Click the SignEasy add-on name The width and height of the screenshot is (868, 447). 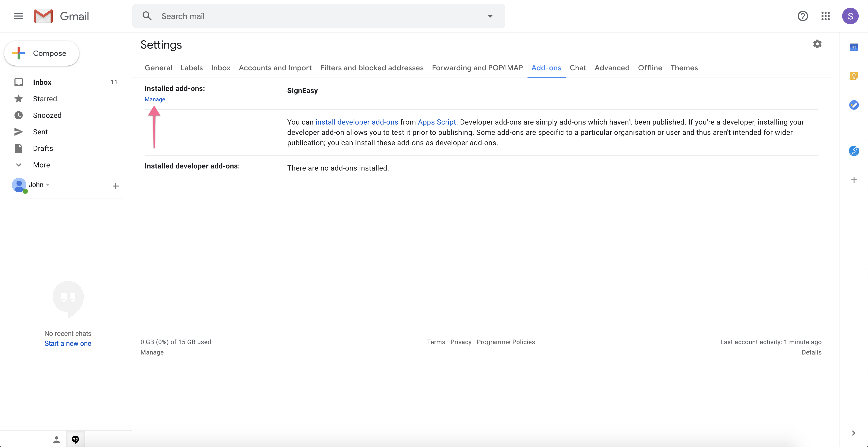point(302,91)
